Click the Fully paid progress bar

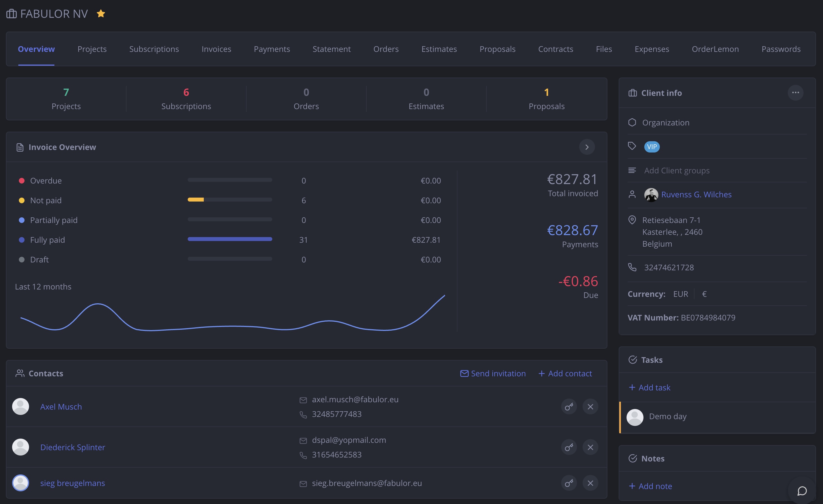(x=230, y=239)
